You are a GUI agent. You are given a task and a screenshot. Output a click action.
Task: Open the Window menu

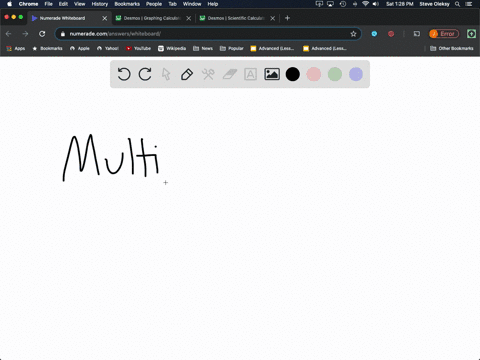192,4
